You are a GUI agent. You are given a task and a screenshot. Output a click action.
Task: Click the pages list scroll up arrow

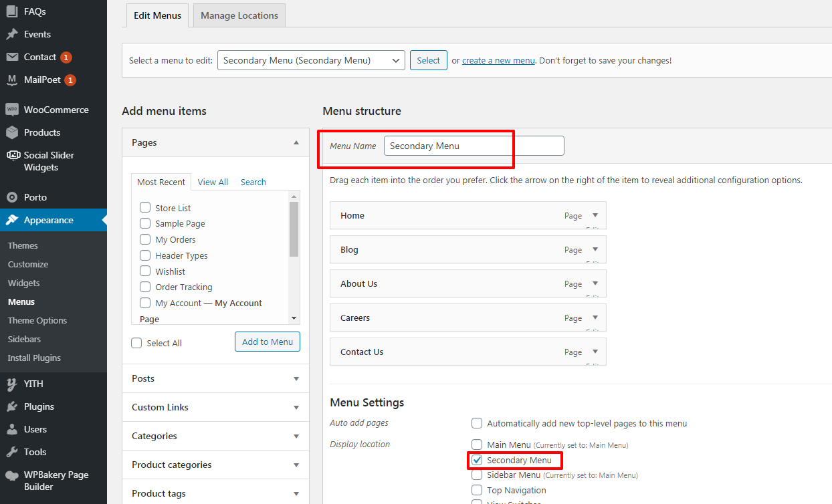pyautogui.click(x=294, y=197)
